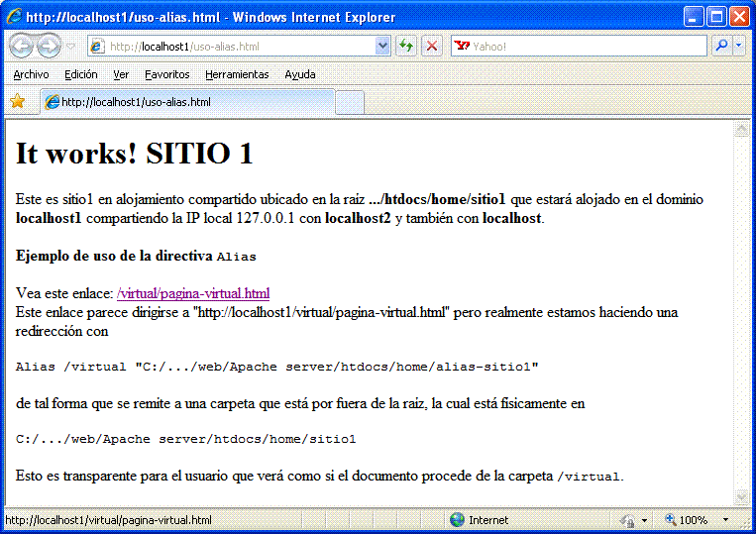
Task: Click the blank New Tab button
Action: 350,102
